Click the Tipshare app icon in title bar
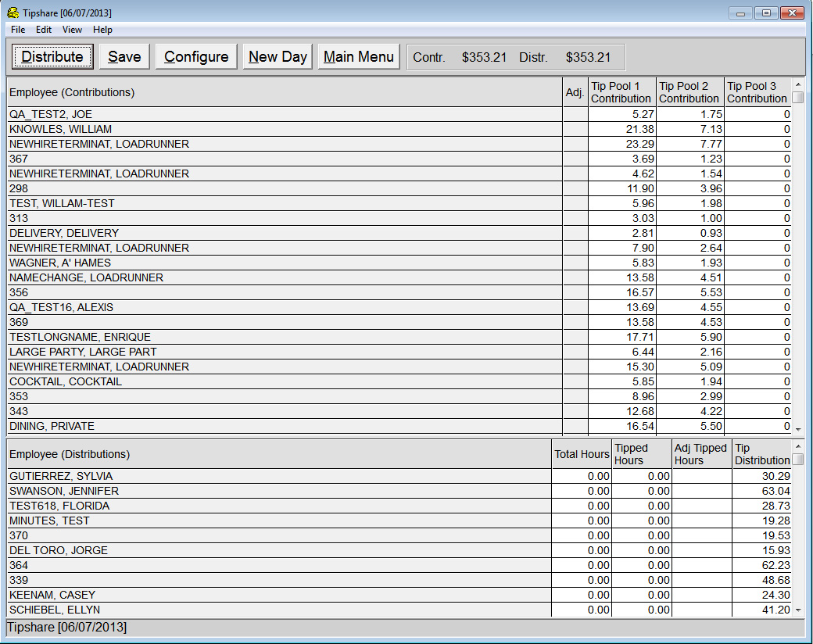Viewport: 813px width, 644px height. coord(13,13)
